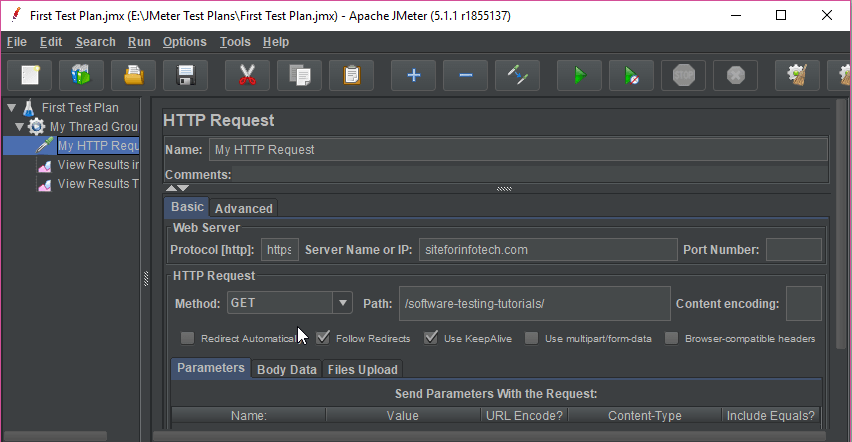Image resolution: width=852 pixels, height=442 pixels.
Task: Click the Server Name or IP field
Action: point(548,250)
